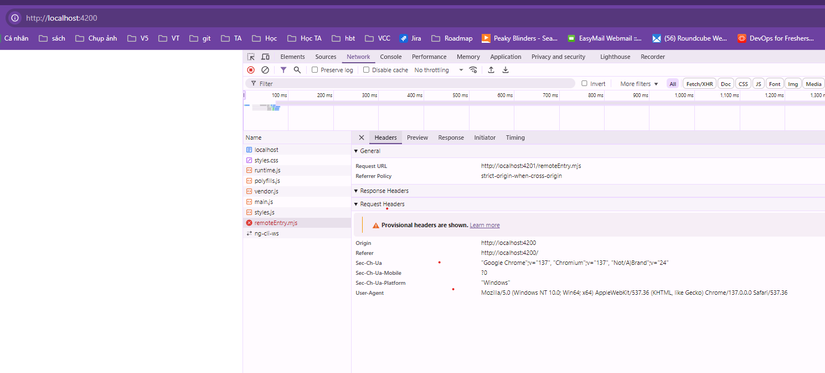Open the EasyMail Webmail bookmark
825x373 pixels.
coord(605,38)
